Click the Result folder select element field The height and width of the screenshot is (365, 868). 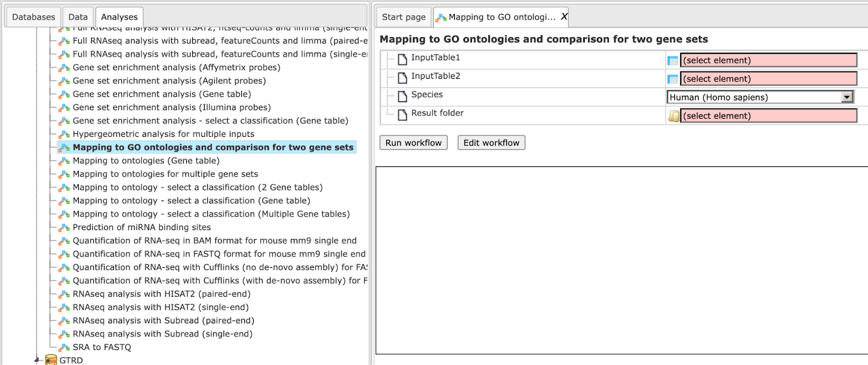click(x=769, y=116)
